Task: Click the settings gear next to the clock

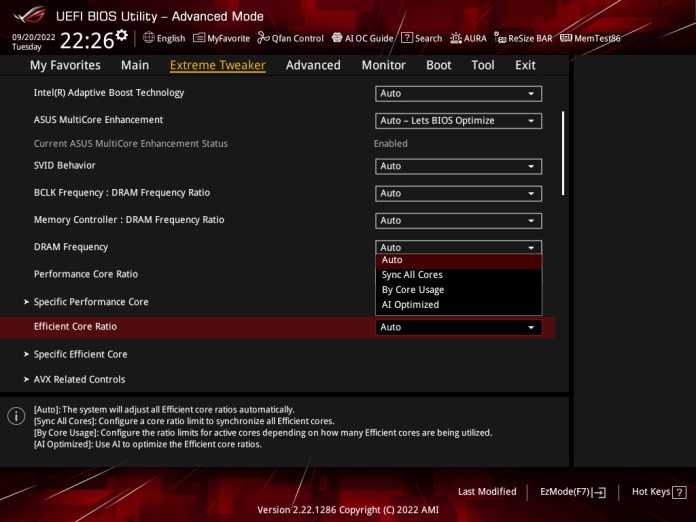Action: click(121, 36)
